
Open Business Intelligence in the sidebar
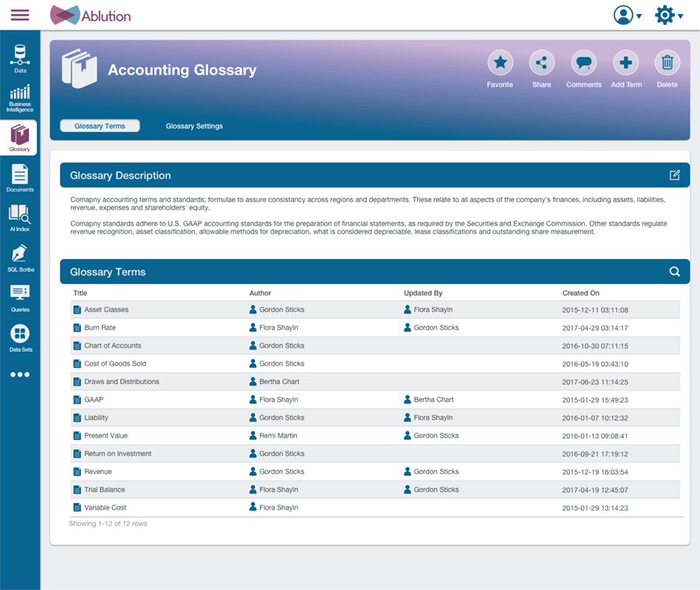coord(20,98)
